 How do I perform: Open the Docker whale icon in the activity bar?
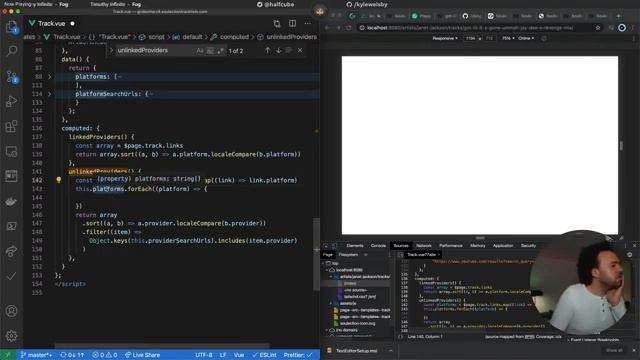[11, 201]
